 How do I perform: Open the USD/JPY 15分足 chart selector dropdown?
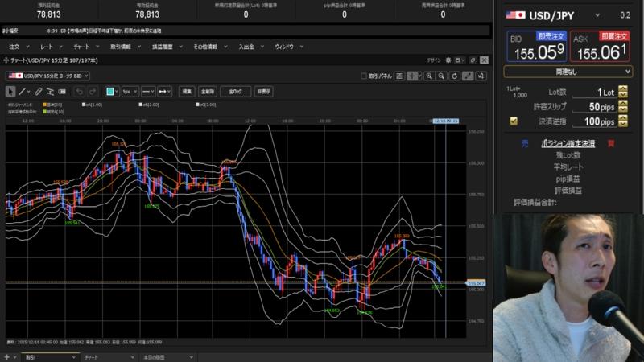pos(48,76)
